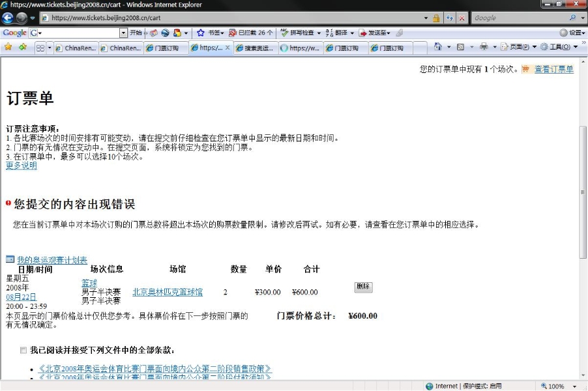Click the red error icon beside 您提交的内容出现错误
Screen dimensions: 588x391
8,203
